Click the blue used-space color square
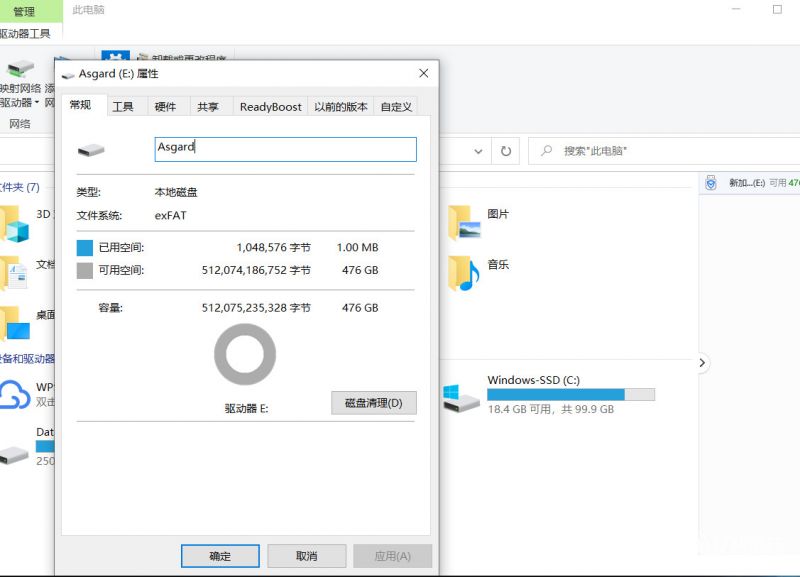Screen dimensions: 800x577 pyautogui.click(x=85, y=248)
